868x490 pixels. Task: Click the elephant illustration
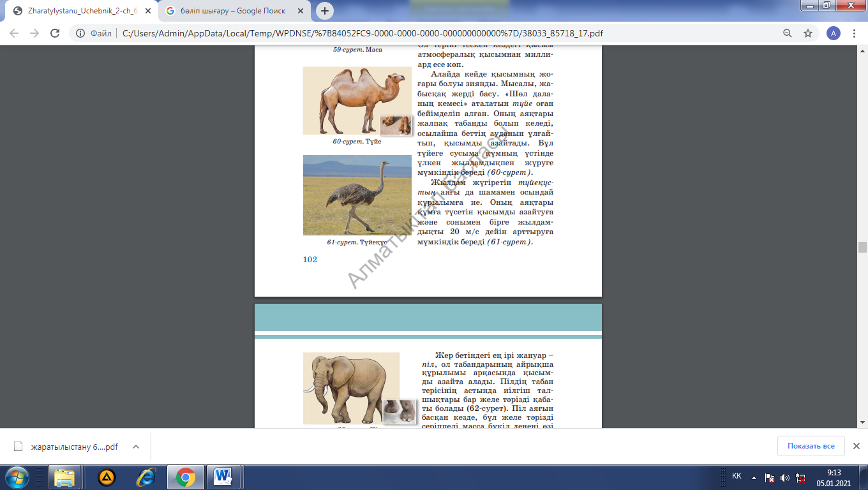352,389
